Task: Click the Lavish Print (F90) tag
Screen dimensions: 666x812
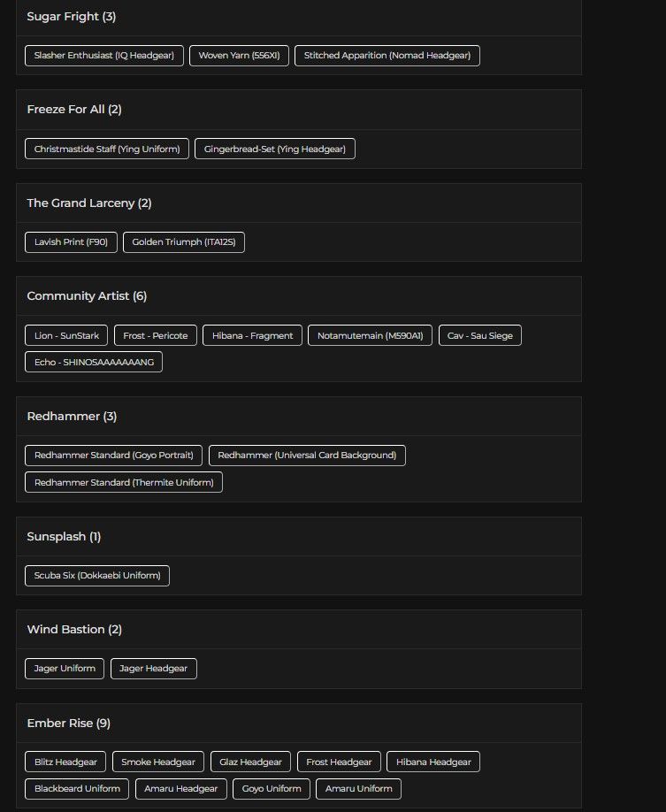Action: [x=71, y=241]
